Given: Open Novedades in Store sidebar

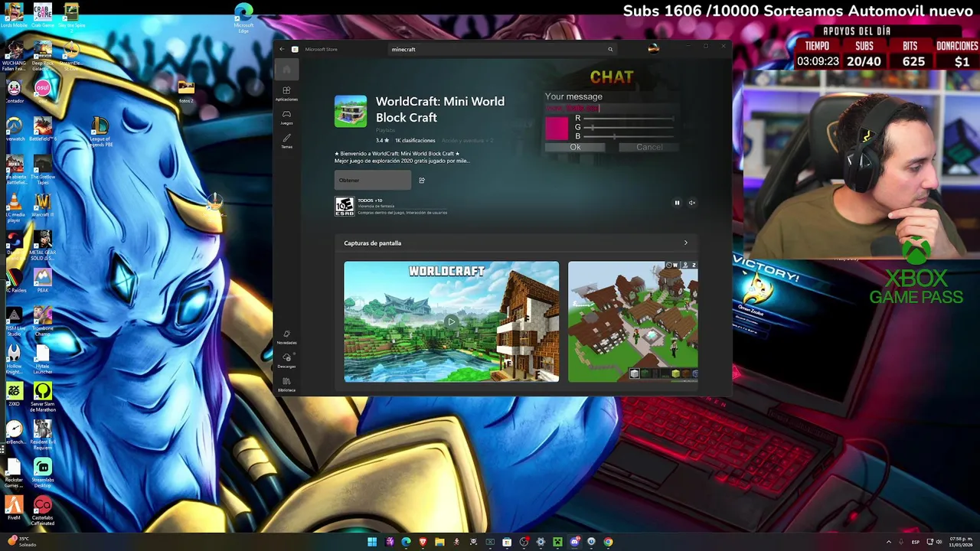Looking at the screenshot, I should click(x=286, y=337).
